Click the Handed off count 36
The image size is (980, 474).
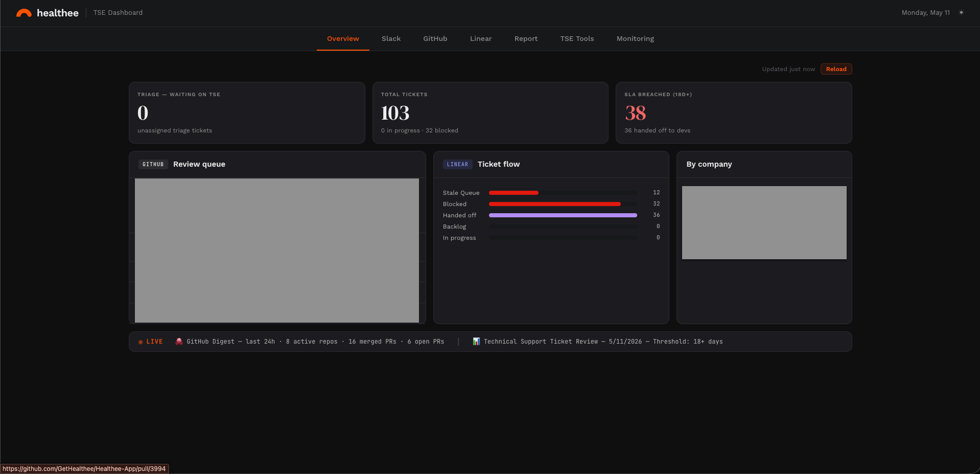(656, 215)
